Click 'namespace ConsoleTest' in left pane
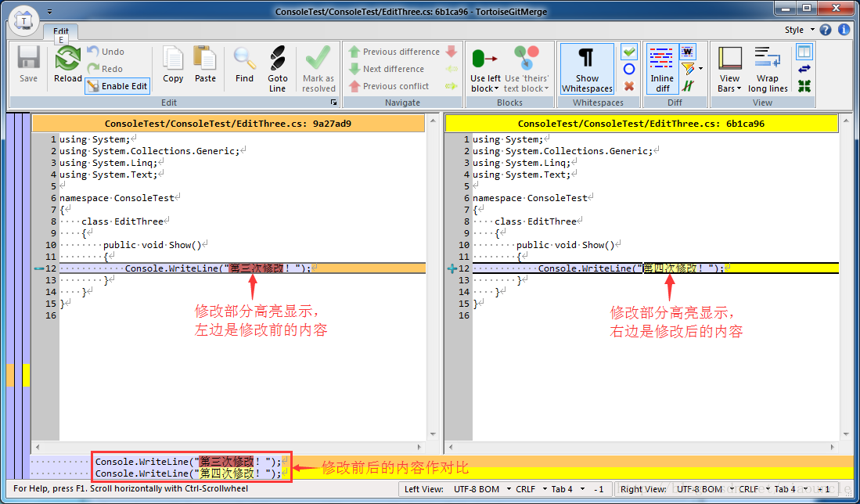This screenshot has height=504, width=860. [x=117, y=198]
